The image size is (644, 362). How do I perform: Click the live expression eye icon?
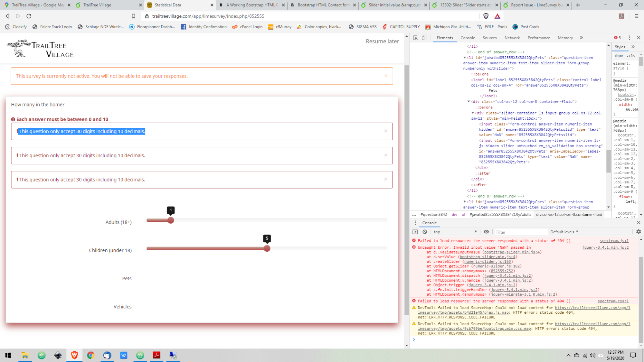pyautogui.click(x=486, y=232)
